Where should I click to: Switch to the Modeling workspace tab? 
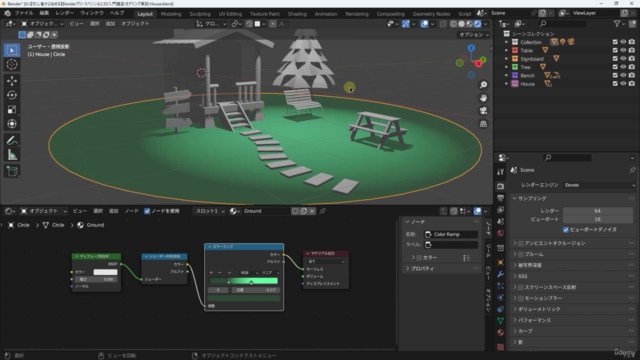point(171,14)
